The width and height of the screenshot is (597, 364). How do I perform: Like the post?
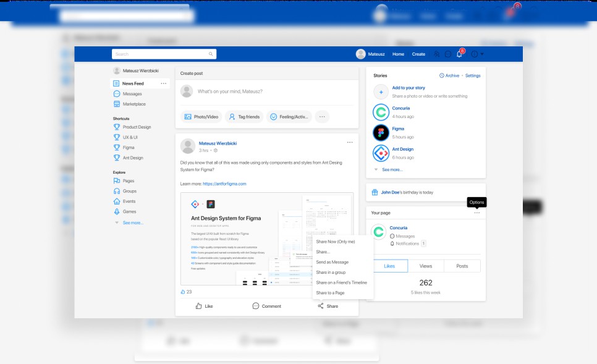[x=204, y=306]
